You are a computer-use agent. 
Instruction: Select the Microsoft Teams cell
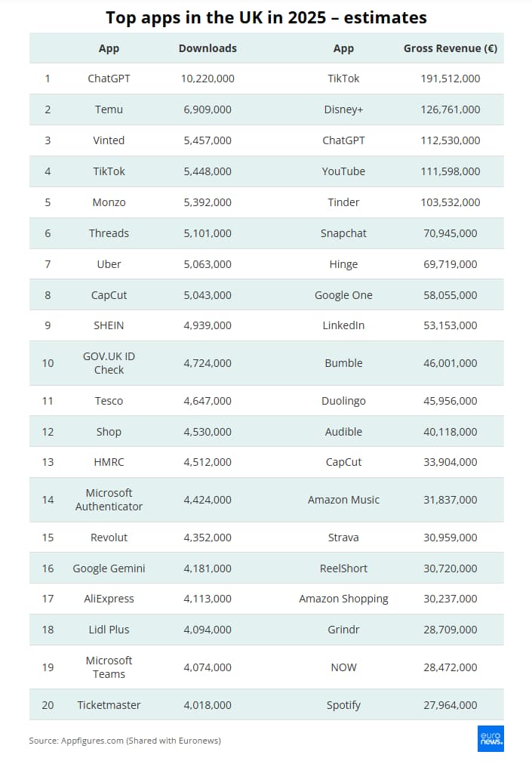pyautogui.click(x=109, y=667)
